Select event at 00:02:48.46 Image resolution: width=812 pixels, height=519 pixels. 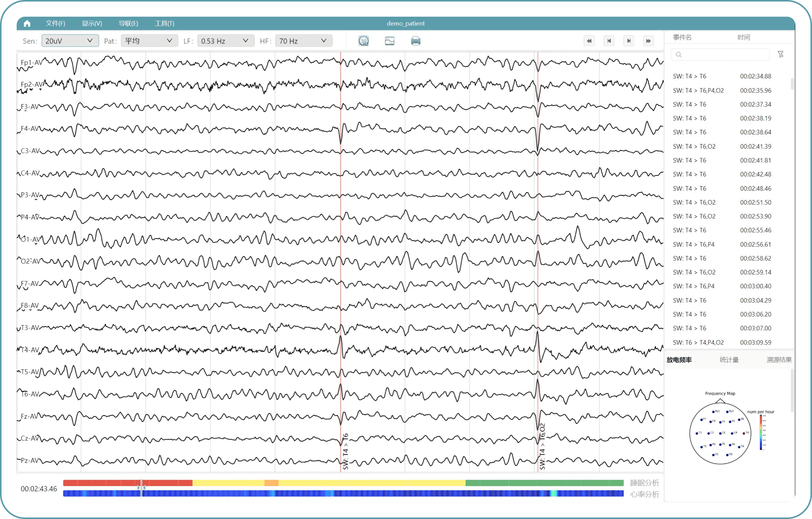(722, 189)
